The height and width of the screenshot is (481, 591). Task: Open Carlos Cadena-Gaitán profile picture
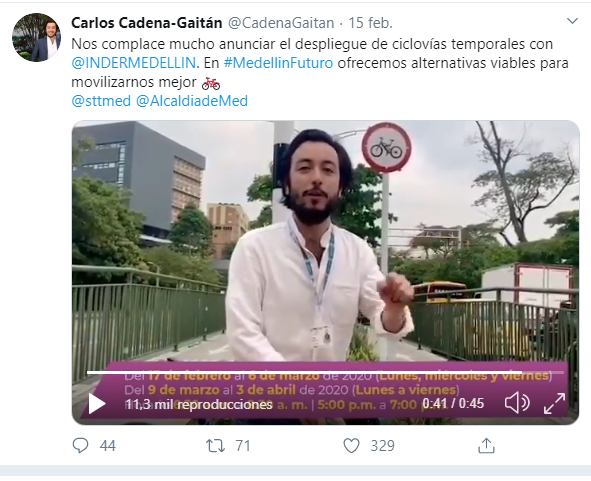click(x=37, y=37)
